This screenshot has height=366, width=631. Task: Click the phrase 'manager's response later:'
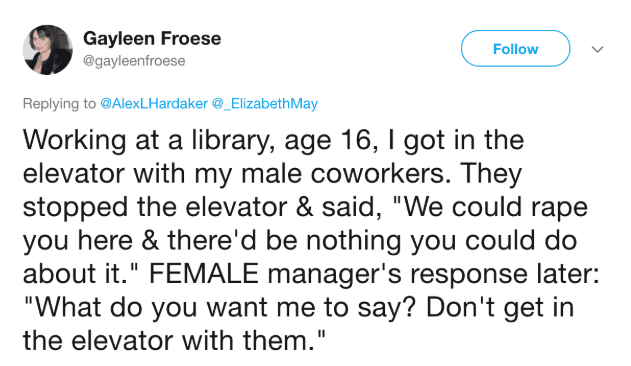point(433,275)
